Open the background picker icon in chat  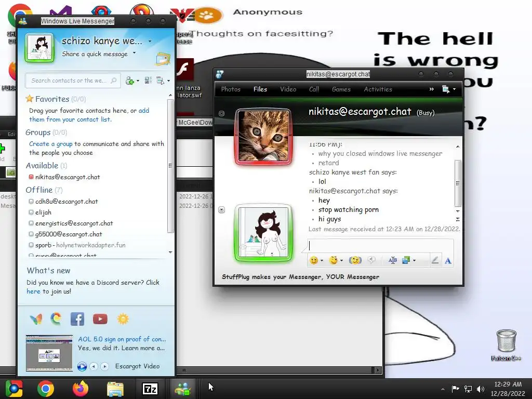click(x=406, y=260)
